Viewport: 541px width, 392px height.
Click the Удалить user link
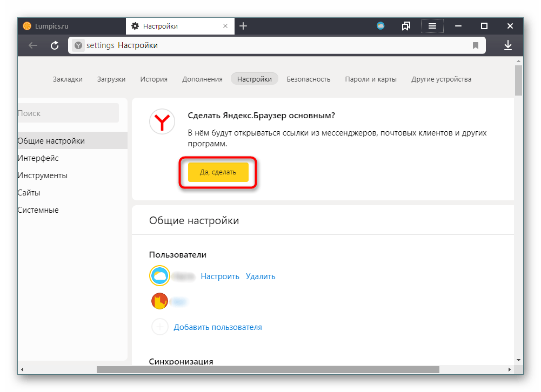[261, 276]
